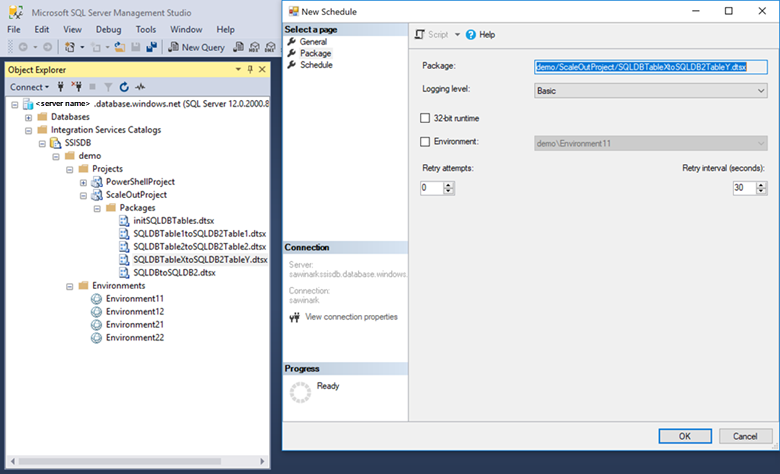
Task: Click the Open File folder icon
Action: 120,47
